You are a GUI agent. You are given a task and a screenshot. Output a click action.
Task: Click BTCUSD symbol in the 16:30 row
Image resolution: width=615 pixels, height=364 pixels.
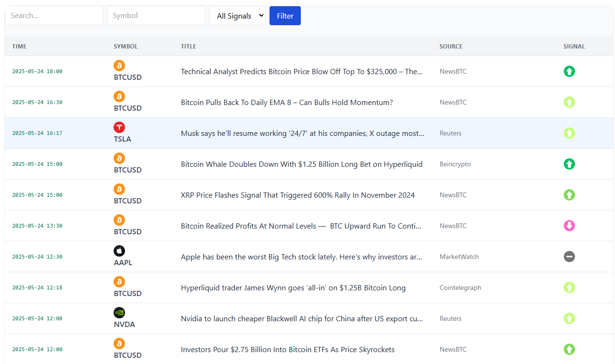click(128, 108)
